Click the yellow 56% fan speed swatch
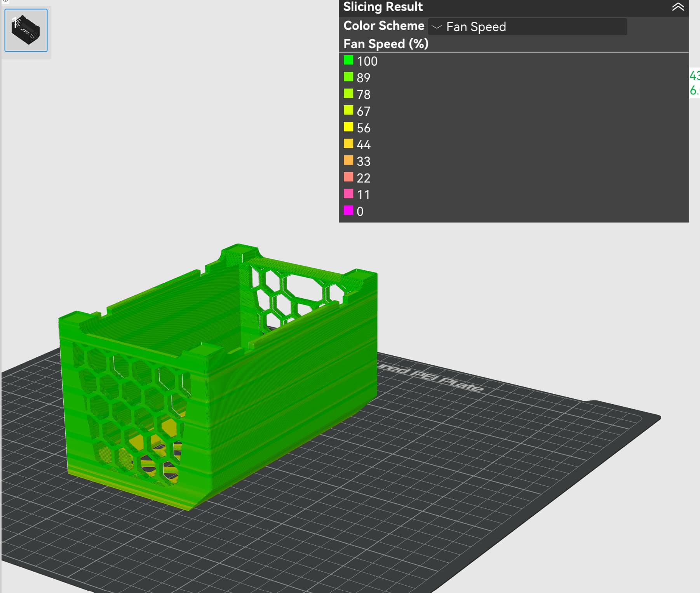 348,127
